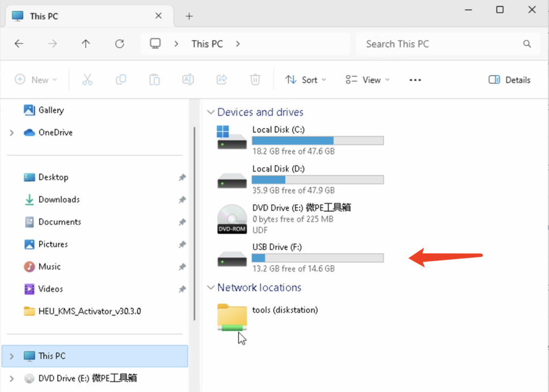
Task: Click the New button in toolbar
Action: coord(35,80)
